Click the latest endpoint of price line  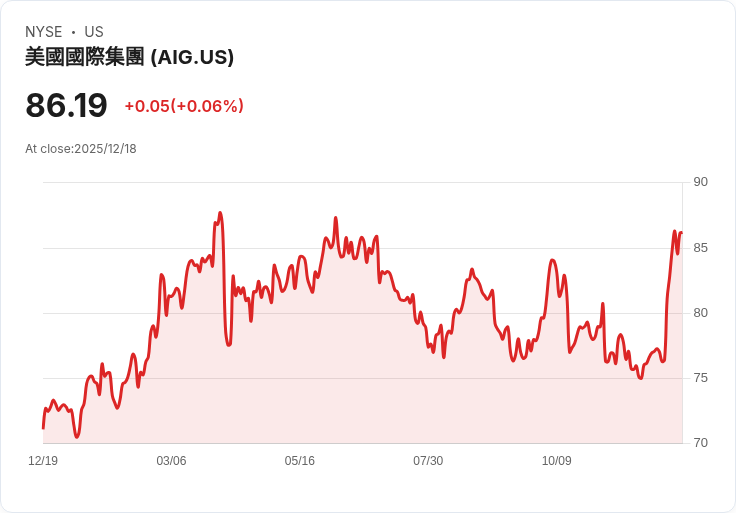(681, 233)
